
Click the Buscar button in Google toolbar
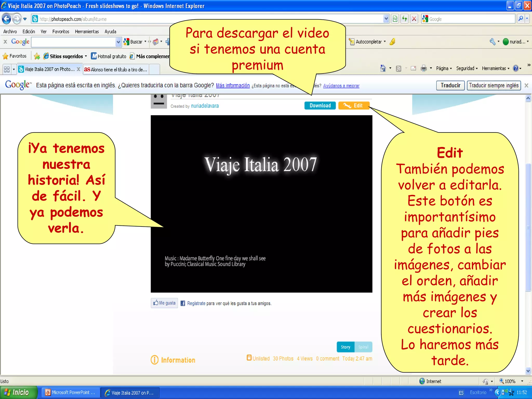coord(133,42)
